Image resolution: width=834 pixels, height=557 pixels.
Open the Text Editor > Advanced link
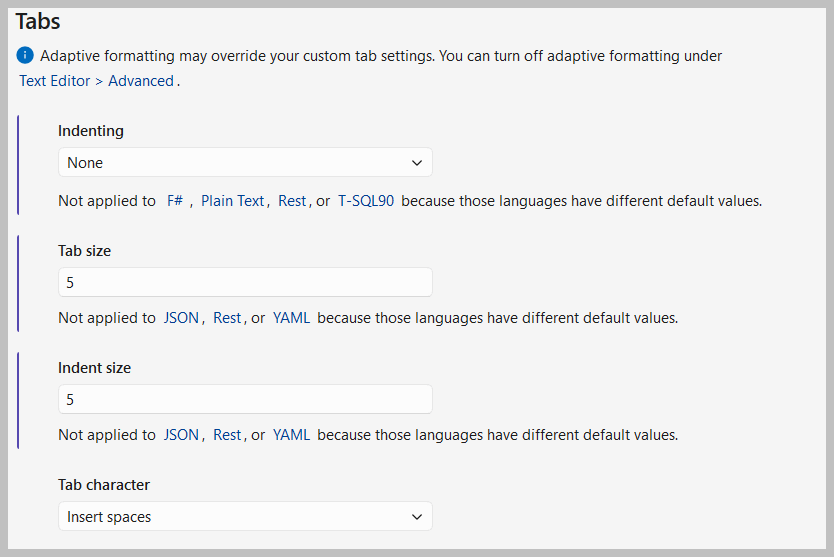coord(96,81)
